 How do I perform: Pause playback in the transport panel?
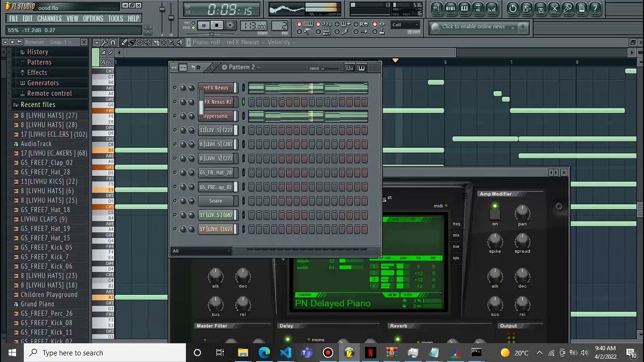pyautogui.click(x=204, y=26)
